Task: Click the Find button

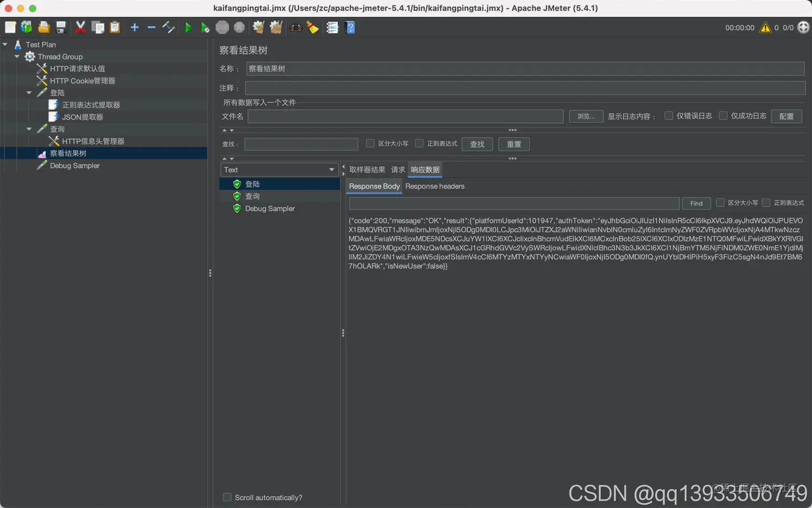Action: (697, 203)
